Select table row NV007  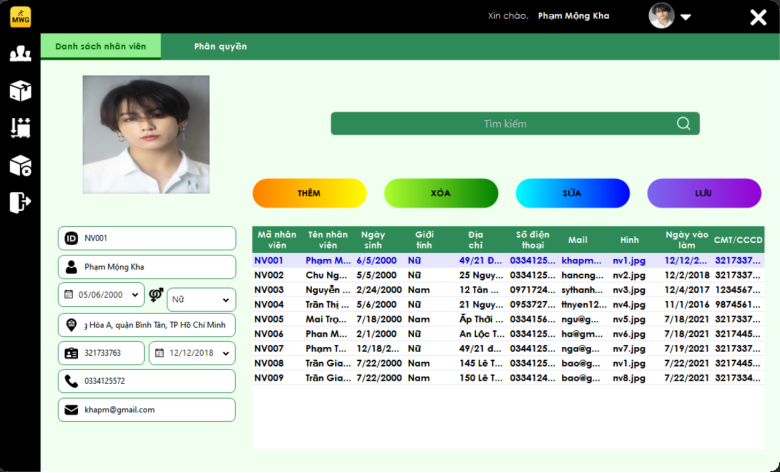coord(508,348)
